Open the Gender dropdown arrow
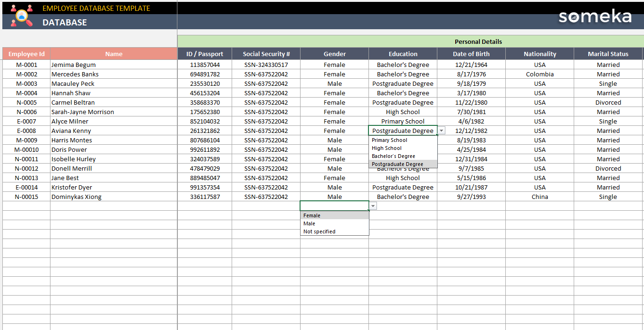 [373, 206]
